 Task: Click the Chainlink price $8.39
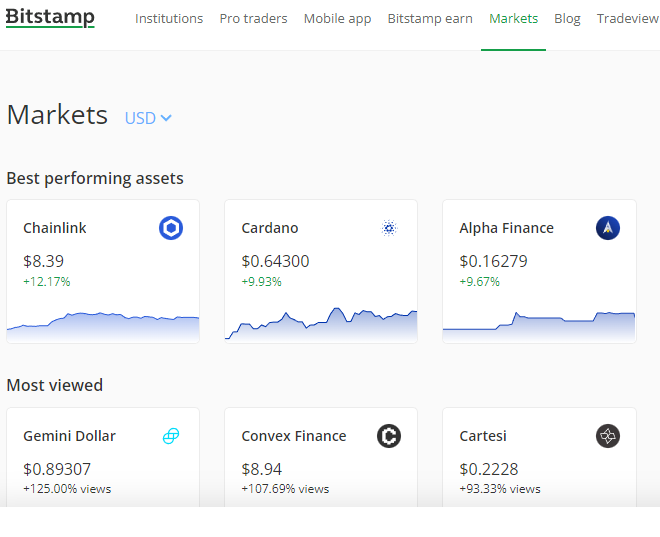point(43,261)
